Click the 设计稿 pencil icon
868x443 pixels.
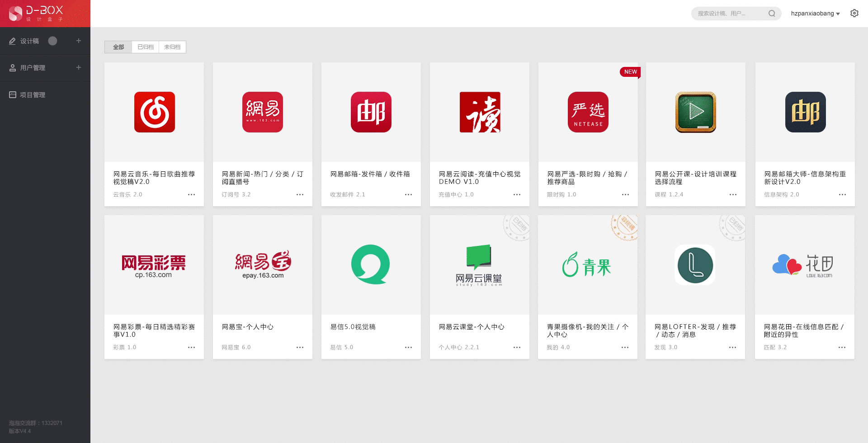[x=12, y=41]
